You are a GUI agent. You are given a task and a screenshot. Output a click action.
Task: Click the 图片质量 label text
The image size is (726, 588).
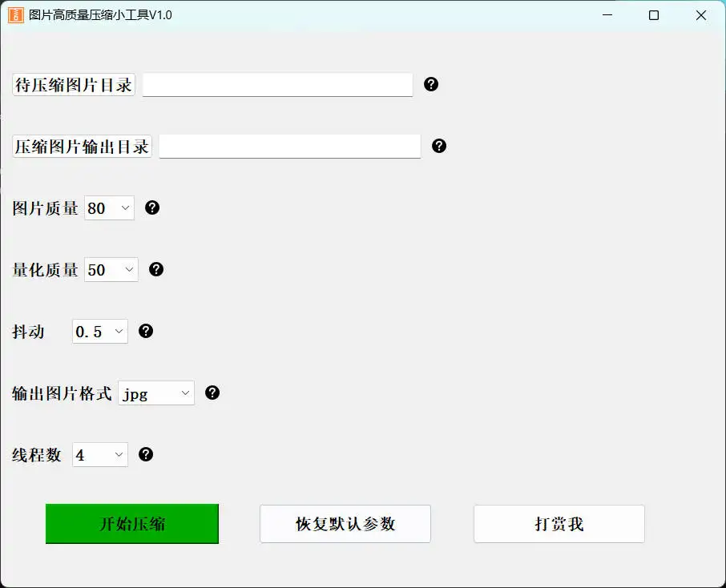point(46,208)
